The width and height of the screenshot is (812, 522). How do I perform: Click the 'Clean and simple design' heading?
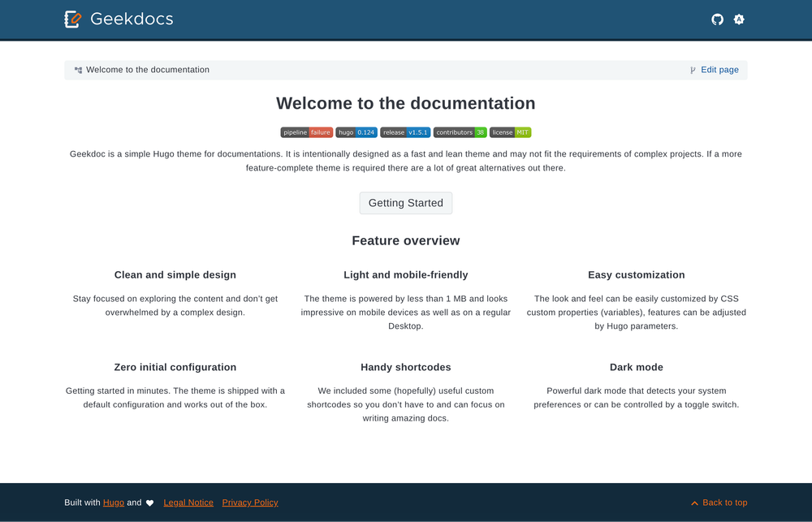[175, 275]
